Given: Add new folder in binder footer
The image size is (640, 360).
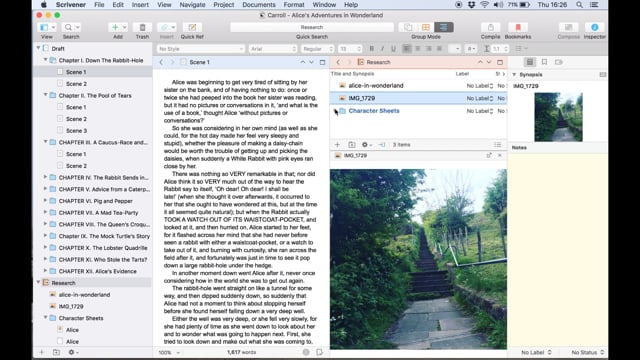Looking at the screenshot, I should (x=56, y=352).
